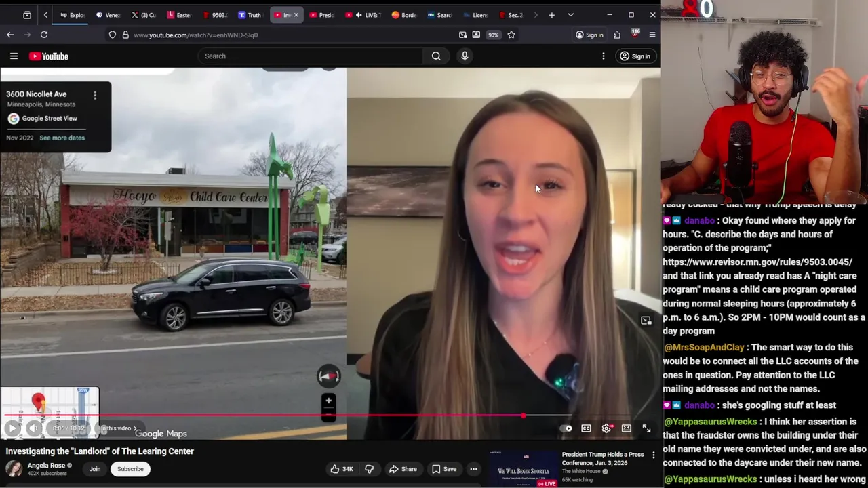Click the YouTube search magnifier button

[436, 56]
